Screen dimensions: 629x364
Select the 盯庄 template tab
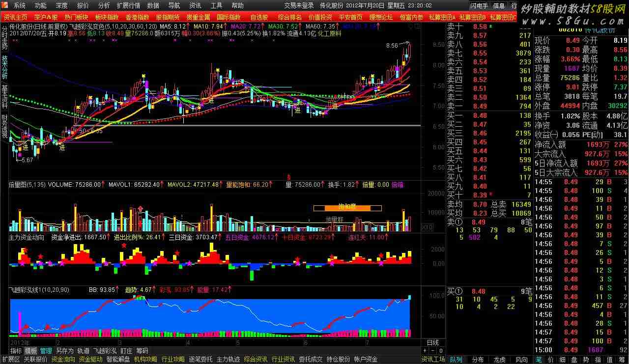tap(126, 351)
